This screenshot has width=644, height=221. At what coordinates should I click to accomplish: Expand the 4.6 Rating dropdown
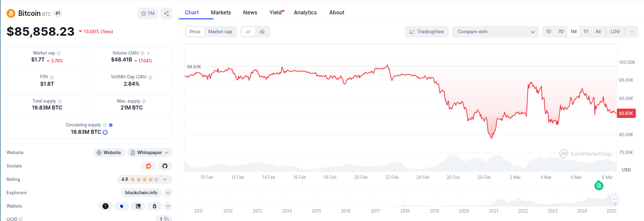click(144, 179)
